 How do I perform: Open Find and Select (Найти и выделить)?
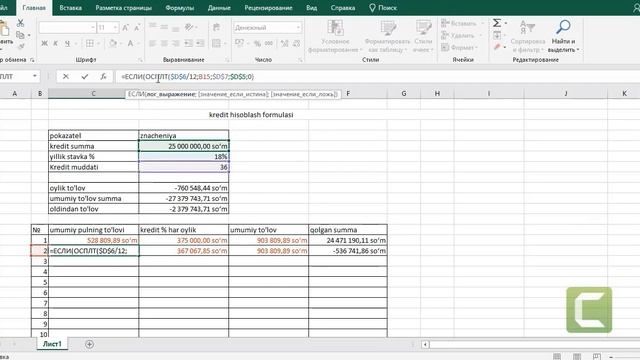[563, 37]
